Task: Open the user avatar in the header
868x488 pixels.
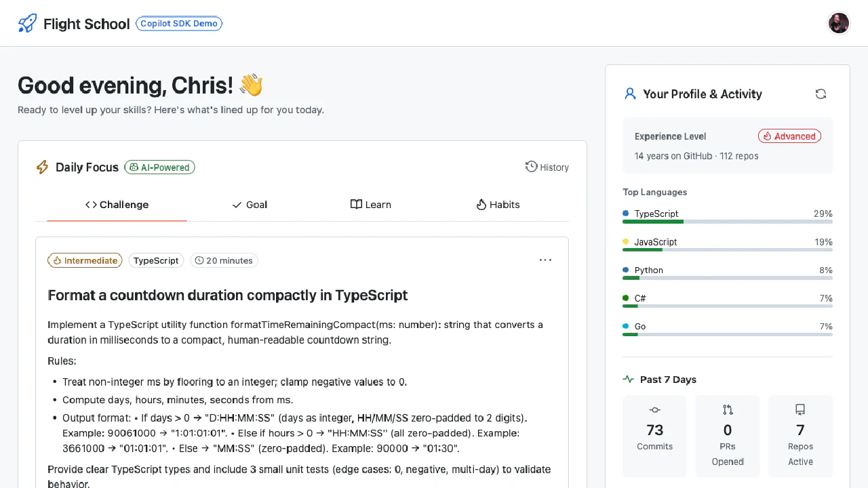Action: tap(839, 23)
